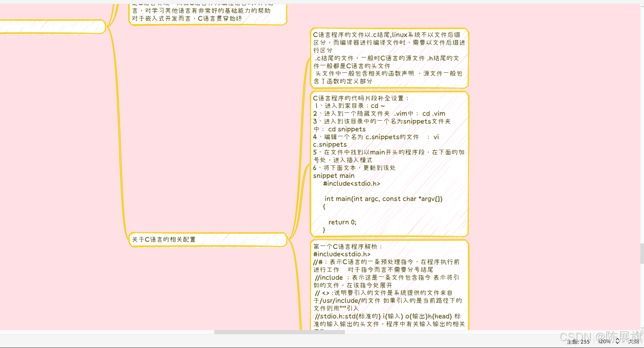Select the empty-looking parent topic at left edge
The height and width of the screenshot is (348, 644).
tap(53, 26)
